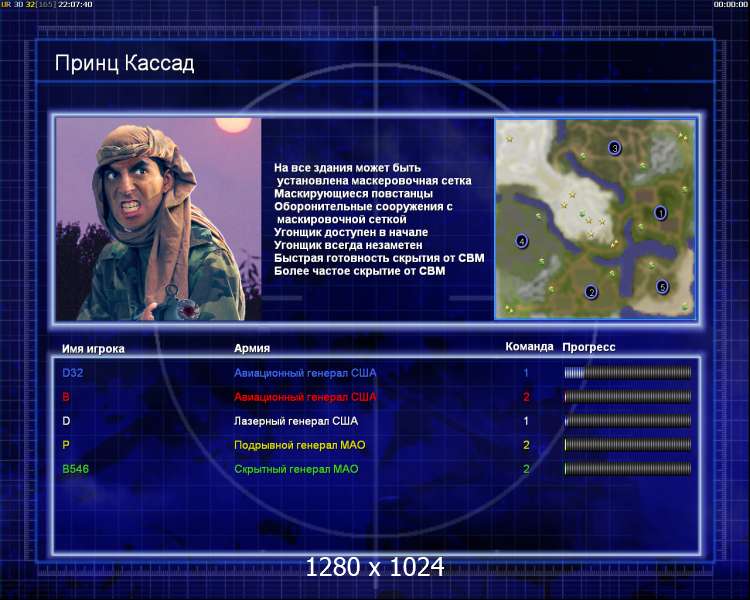The image size is (750, 600).
Task: Click red Авиационный генерал США army entry
Action: pyautogui.click(x=305, y=397)
